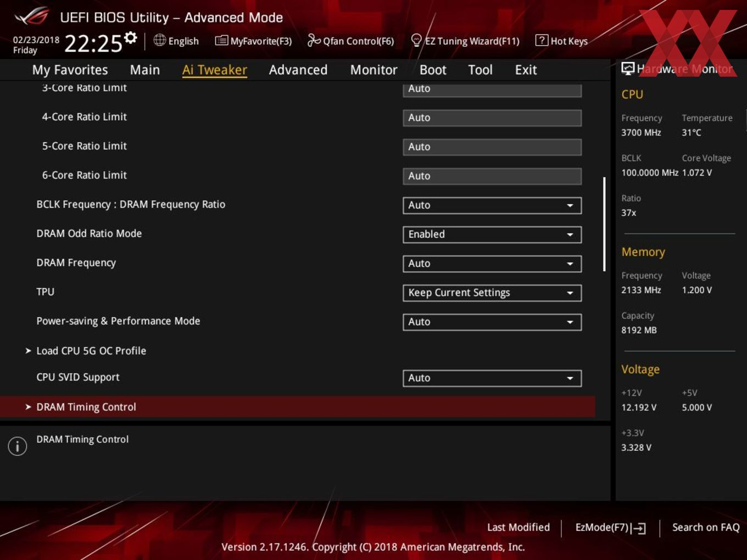Click the 5-Core Ratio Limit field

[x=492, y=147]
